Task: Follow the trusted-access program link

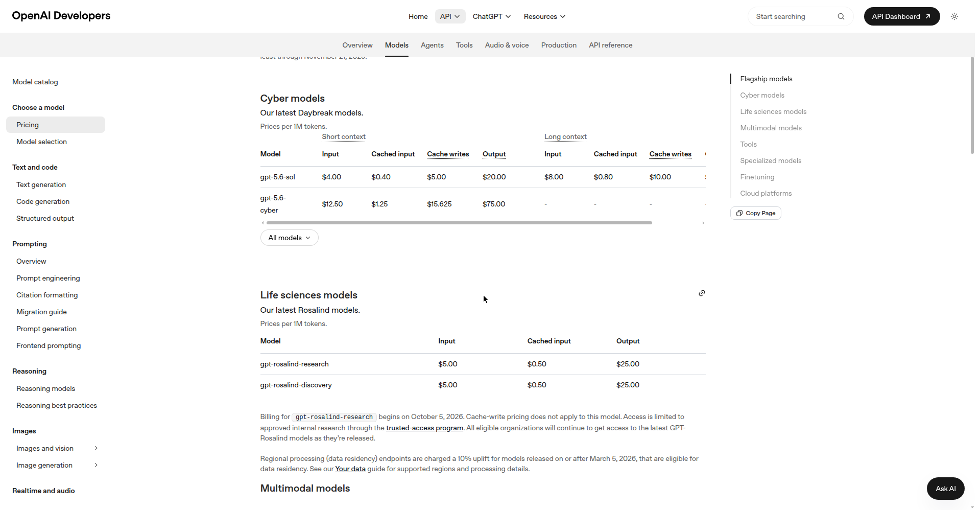Action: coord(424,428)
